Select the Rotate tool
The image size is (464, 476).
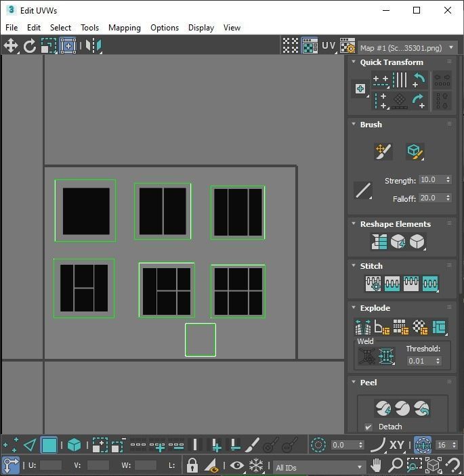pos(30,46)
